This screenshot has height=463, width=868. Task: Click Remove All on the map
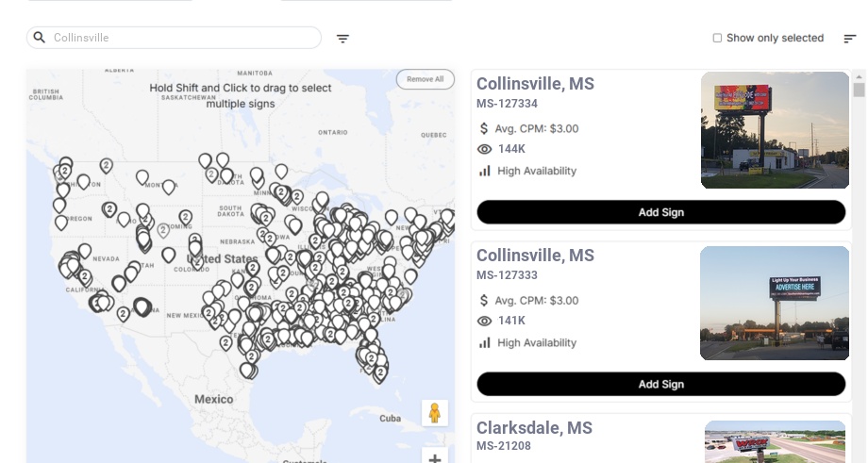[x=425, y=79]
